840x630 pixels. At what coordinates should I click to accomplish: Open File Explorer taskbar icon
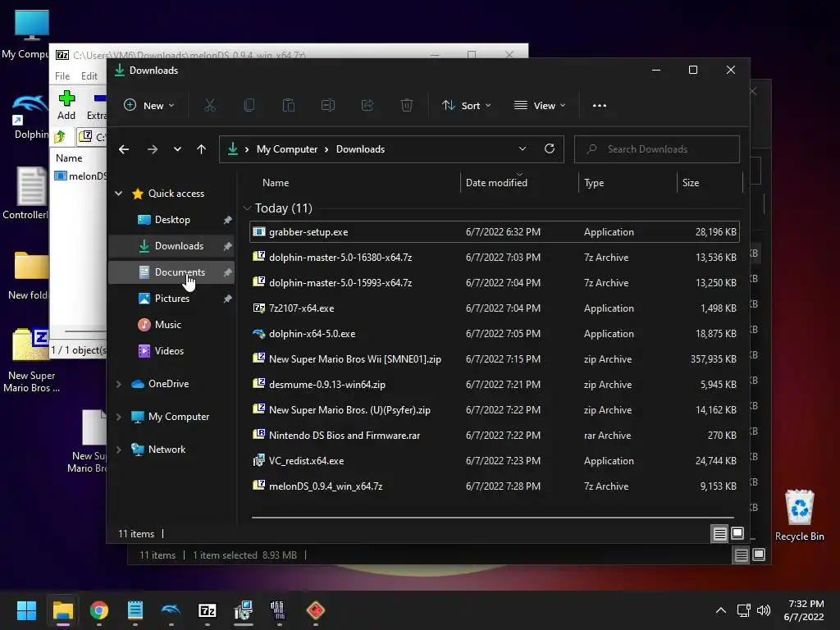pos(62,610)
